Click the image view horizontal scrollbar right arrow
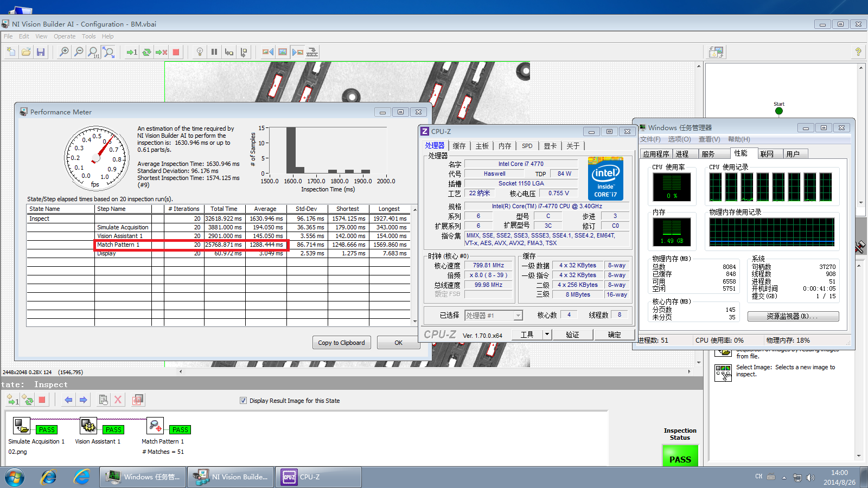 coord(689,371)
